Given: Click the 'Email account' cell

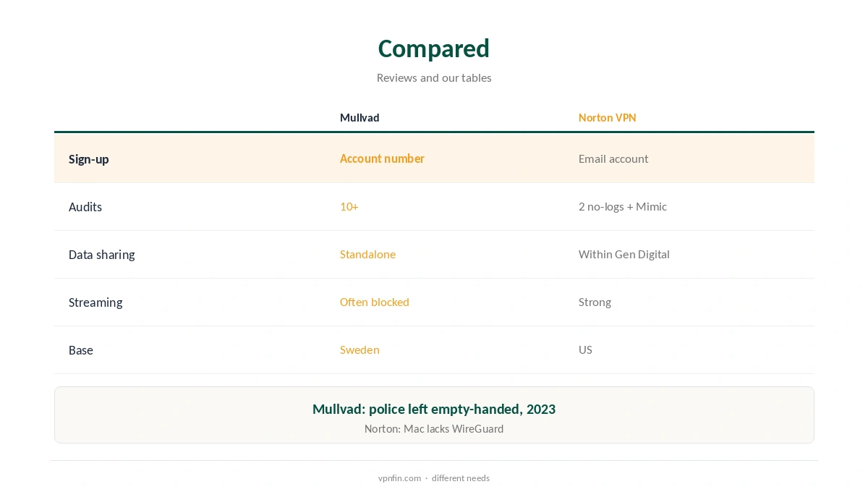Looking at the screenshot, I should coord(613,158).
